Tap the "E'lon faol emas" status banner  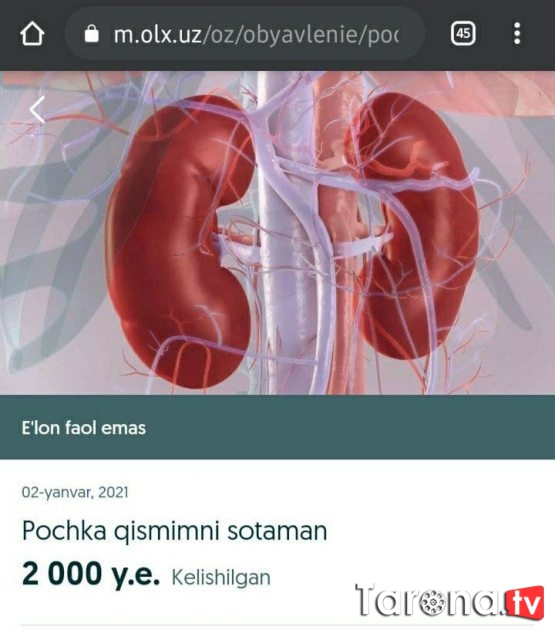277,427
